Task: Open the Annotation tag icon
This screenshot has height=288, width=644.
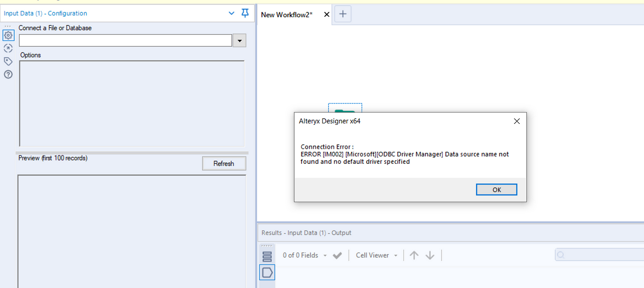Action: click(x=8, y=61)
